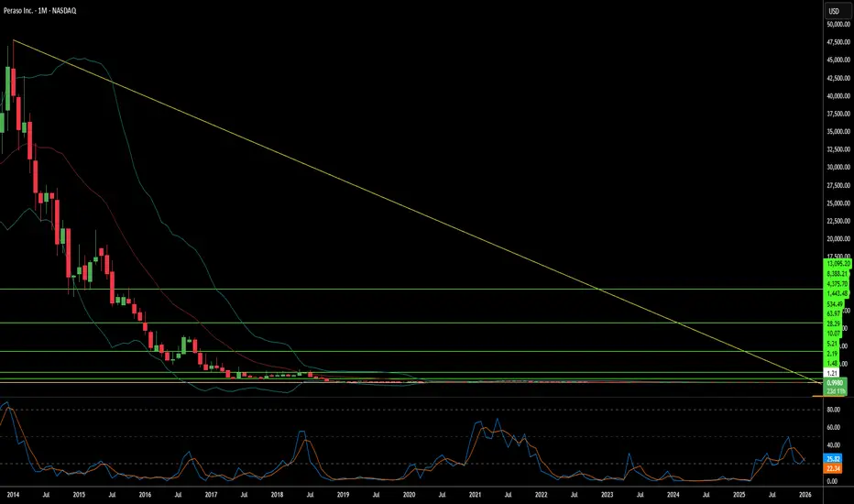This screenshot has height=504, width=854.
Task: Click the 13,095.20 green price label
Action: [838, 264]
